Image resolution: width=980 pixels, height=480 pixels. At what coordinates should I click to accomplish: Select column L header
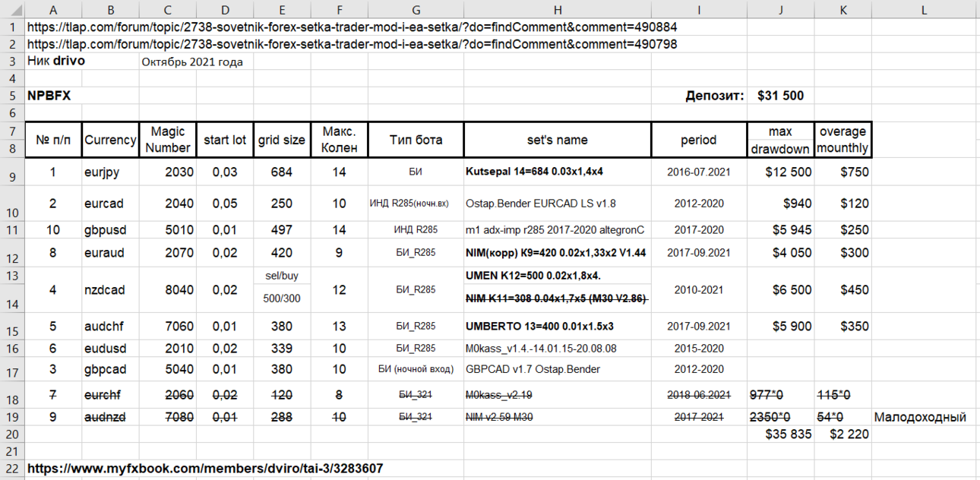point(924,9)
